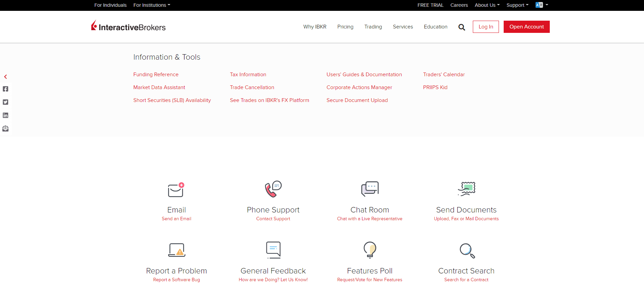Open the site search magnifier icon
Image resolution: width=644 pixels, height=288 pixels.
point(462,27)
